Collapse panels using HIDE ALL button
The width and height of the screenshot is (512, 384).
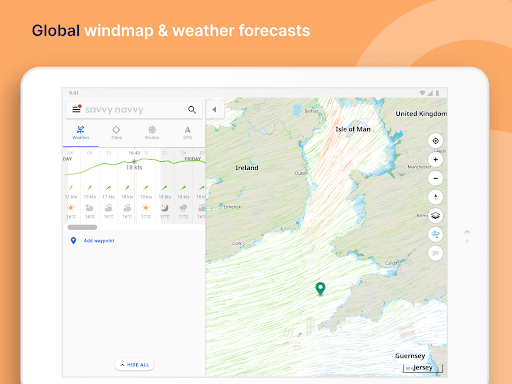pyautogui.click(x=134, y=365)
